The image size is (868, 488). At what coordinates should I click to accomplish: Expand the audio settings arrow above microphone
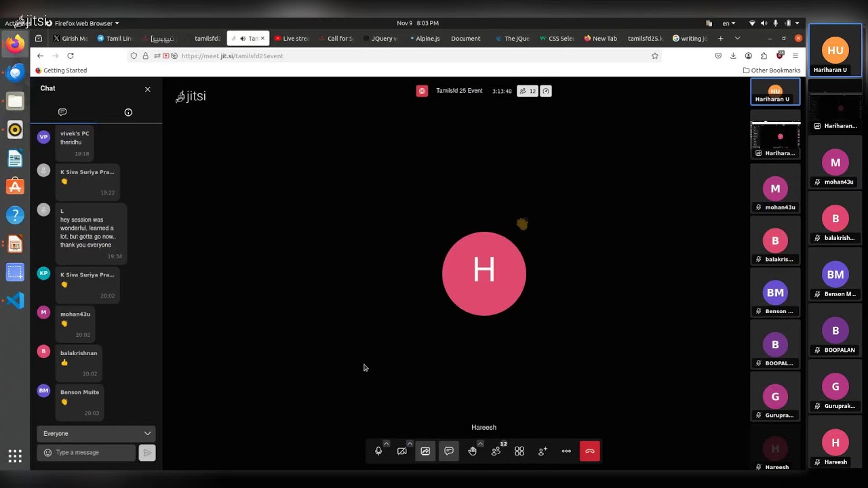387,443
